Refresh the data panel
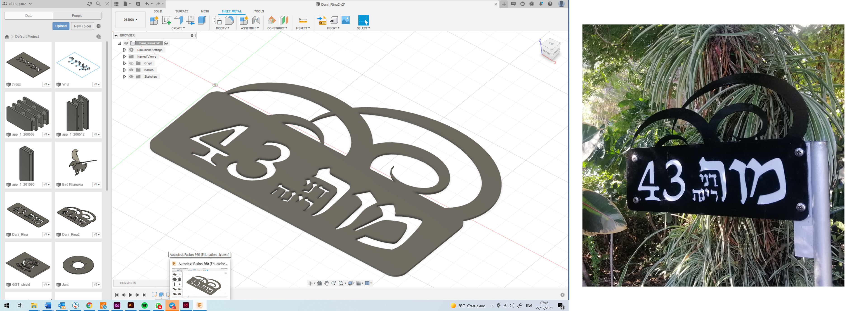This screenshot has height=311, width=868. click(x=89, y=4)
